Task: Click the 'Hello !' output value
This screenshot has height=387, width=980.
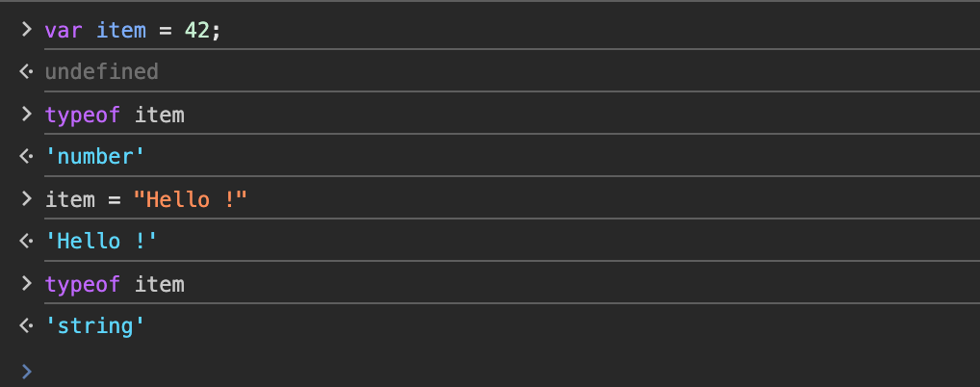Action: point(101,242)
